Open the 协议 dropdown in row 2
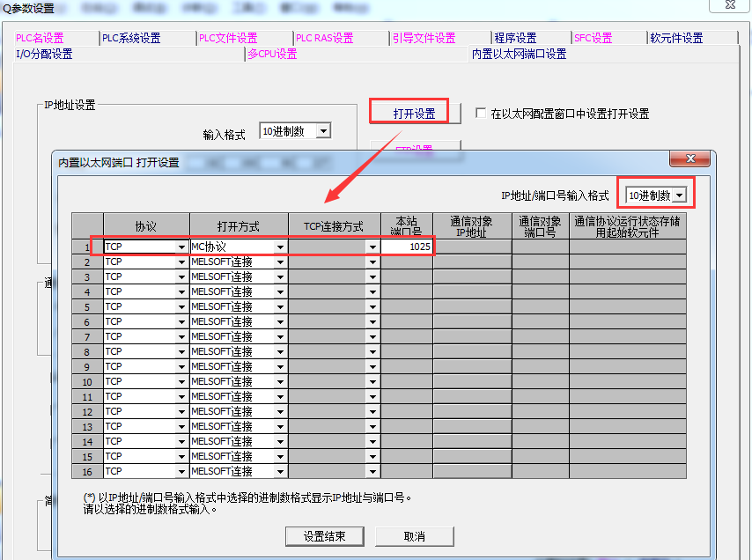 point(181,262)
